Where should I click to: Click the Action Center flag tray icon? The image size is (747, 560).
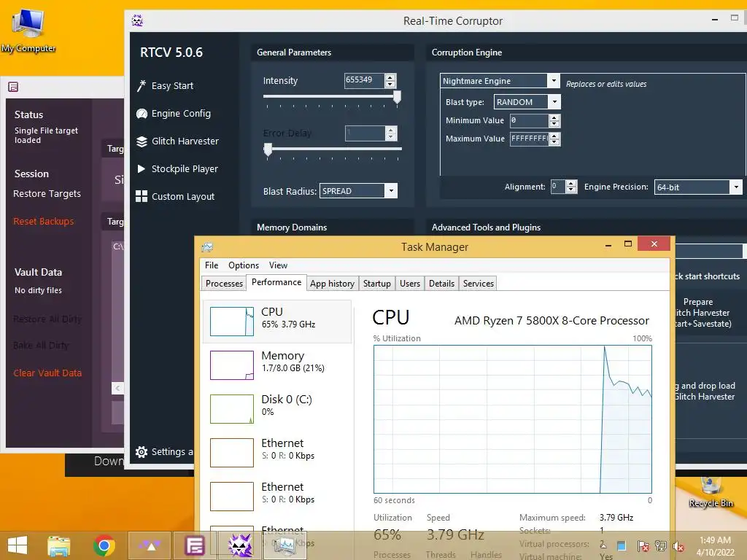coord(642,546)
